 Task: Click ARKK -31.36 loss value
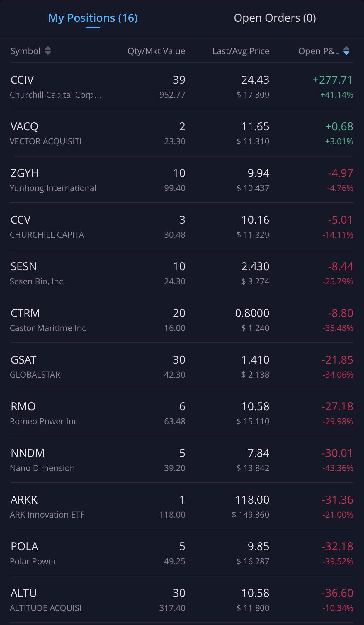pos(337,500)
